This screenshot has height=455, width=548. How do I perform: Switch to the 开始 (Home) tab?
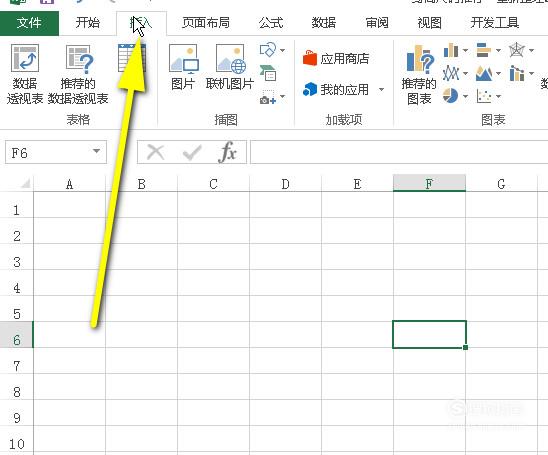click(88, 23)
